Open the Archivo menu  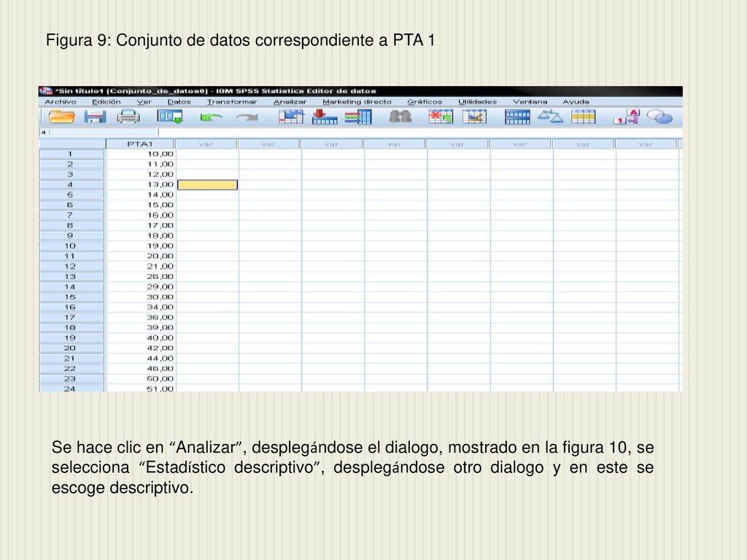(60, 102)
